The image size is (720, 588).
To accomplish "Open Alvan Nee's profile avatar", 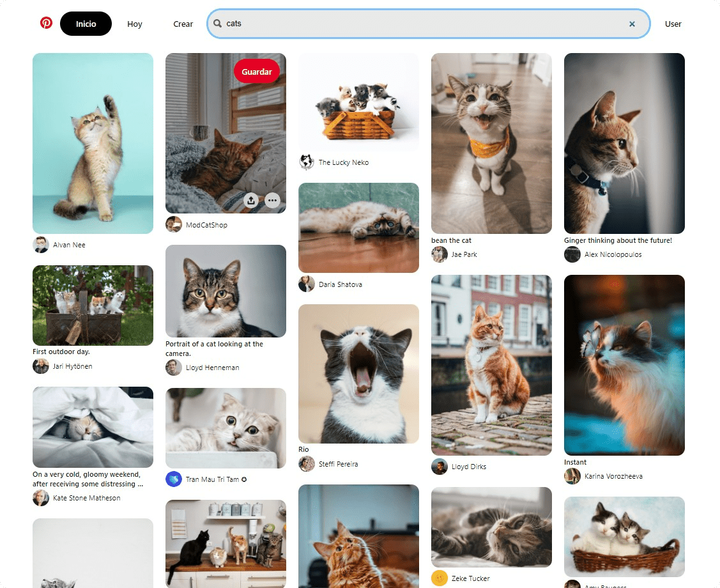I will tap(40, 245).
